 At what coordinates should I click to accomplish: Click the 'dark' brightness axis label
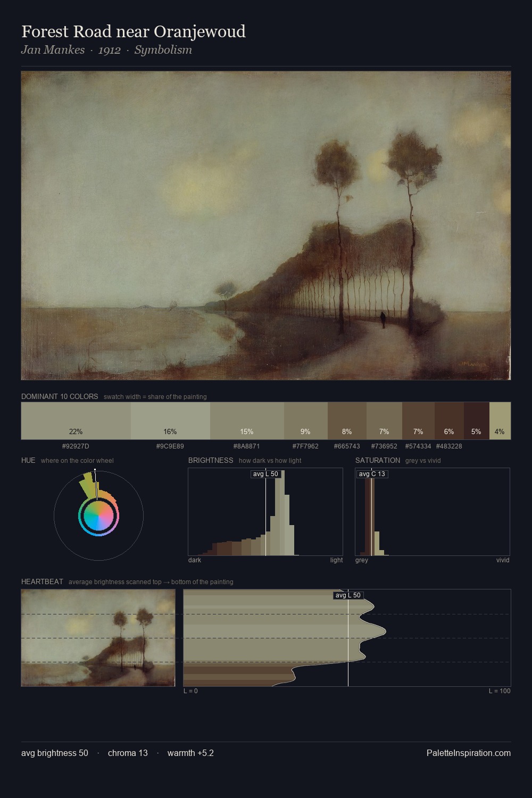click(195, 560)
